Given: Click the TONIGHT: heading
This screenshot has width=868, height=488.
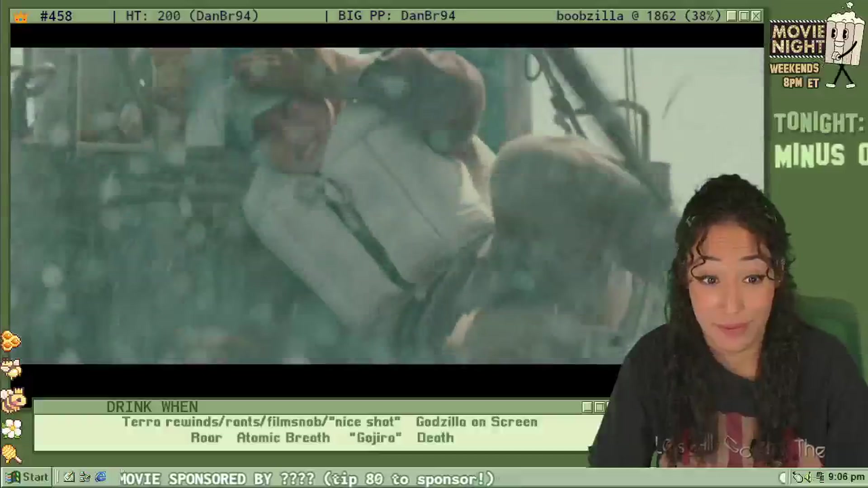Looking at the screenshot, I should point(819,123).
